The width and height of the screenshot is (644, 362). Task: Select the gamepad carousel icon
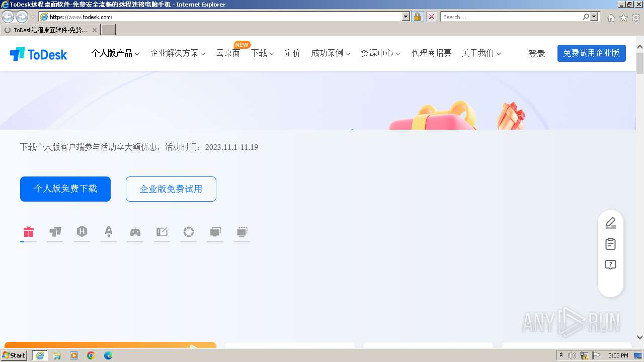(135, 232)
